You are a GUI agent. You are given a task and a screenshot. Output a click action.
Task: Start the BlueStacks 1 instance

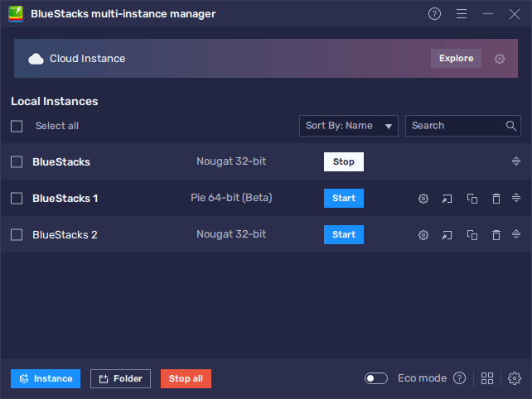[x=344, y=199]
